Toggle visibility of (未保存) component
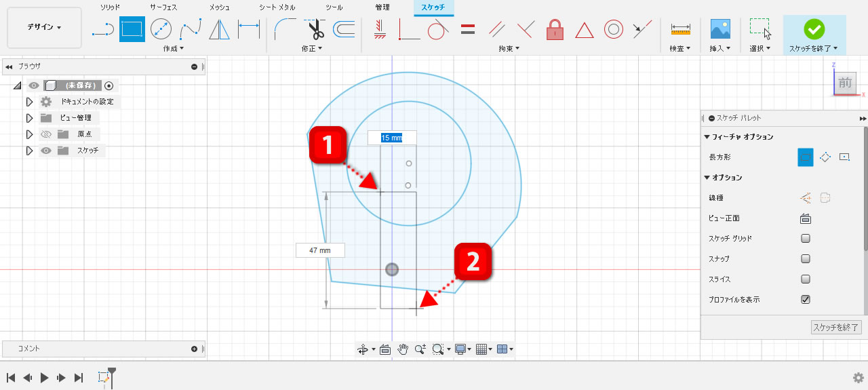Viewport: 868px width, 390px height. [x=33, y=85]
